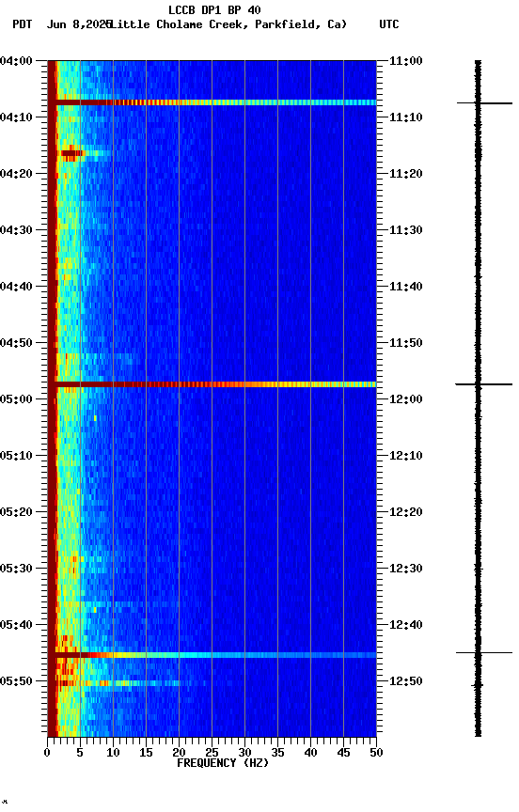Click the 05:10 PDT time label
Viewport: 519px width, 812px height.
point(16,456)
